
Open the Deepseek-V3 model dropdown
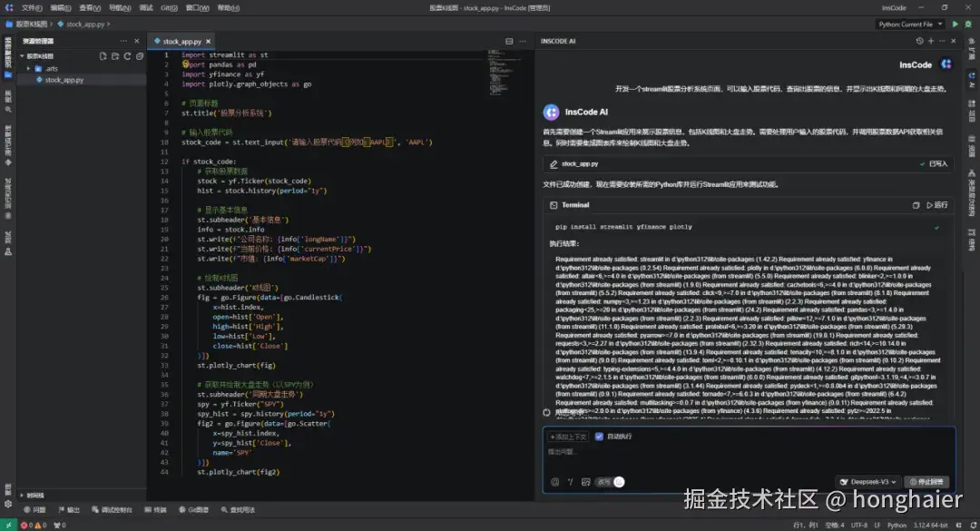(x=868, y=482)
